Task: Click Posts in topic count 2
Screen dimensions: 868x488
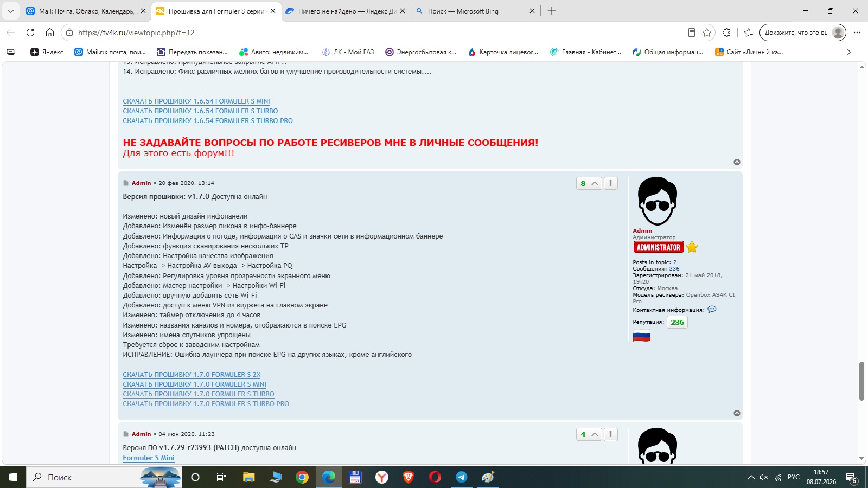Action: 675,262
